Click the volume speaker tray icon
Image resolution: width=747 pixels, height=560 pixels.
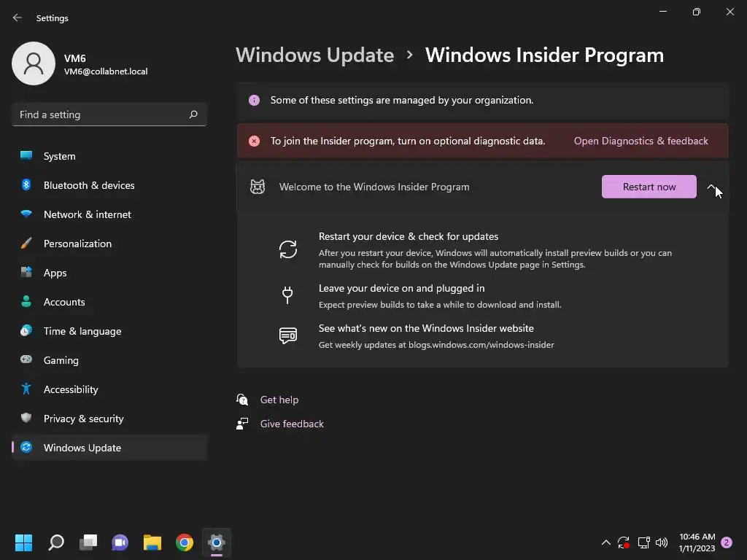[661, 542]
